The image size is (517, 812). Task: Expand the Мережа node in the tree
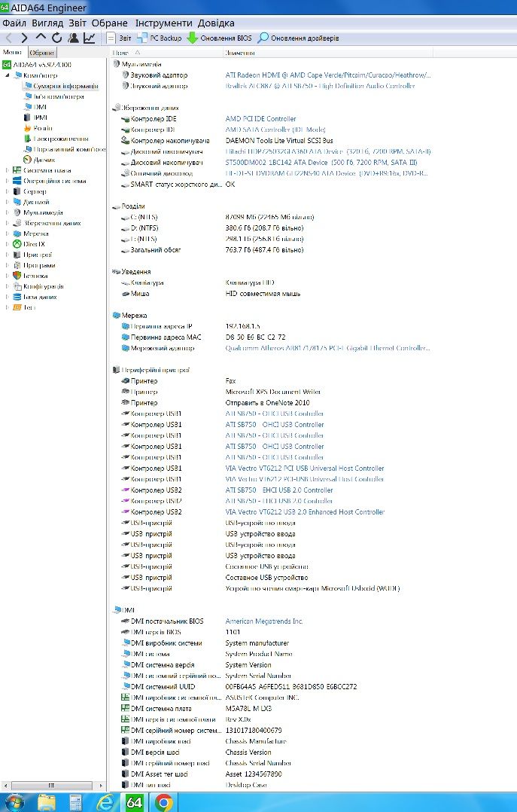point(8,234)
